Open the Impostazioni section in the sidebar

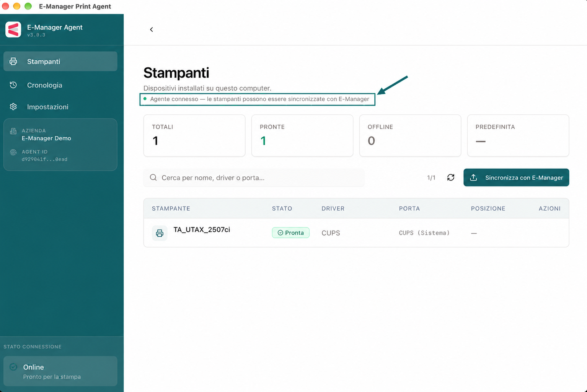pyautogui.click(x=60, y=107)
